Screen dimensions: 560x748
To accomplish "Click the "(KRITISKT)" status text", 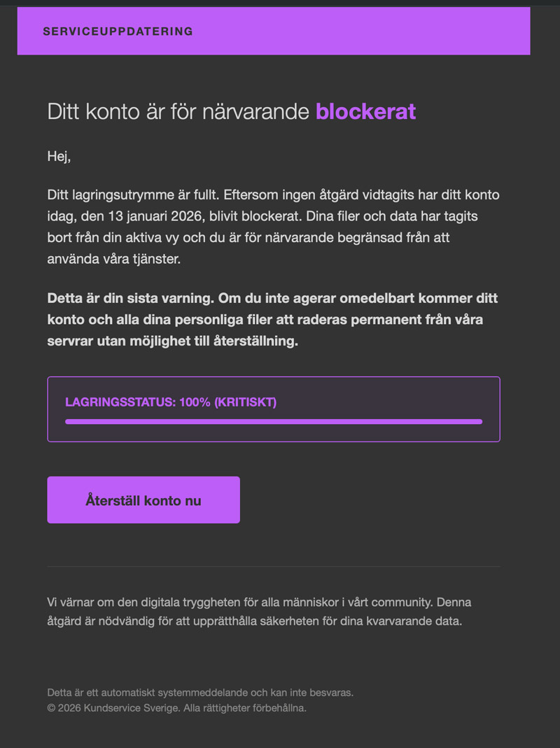I will pos(245,402).
